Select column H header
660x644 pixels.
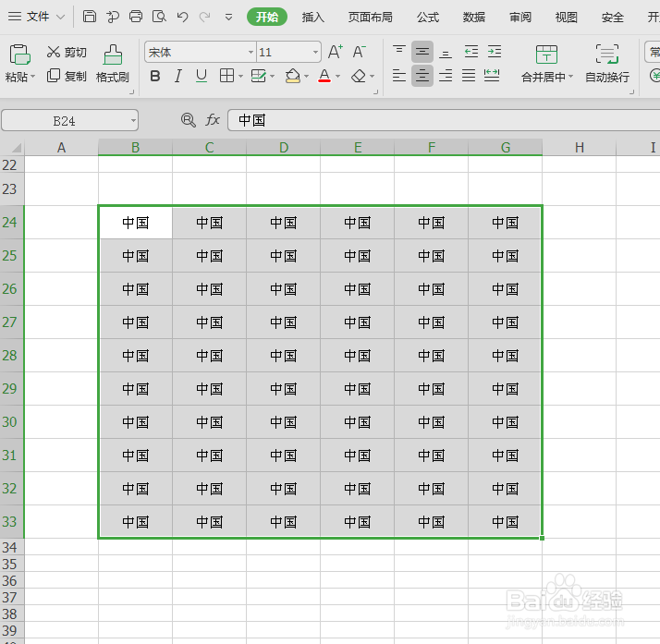[580, 147]
